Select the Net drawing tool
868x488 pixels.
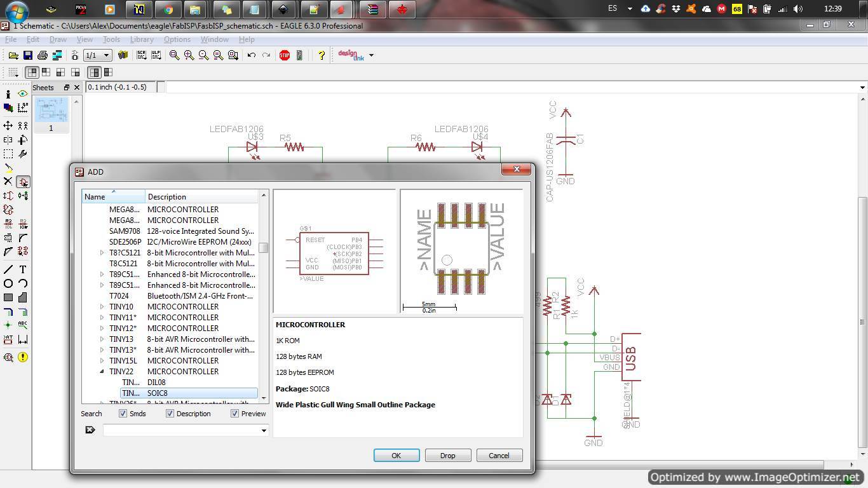click(x=23, y=311)
